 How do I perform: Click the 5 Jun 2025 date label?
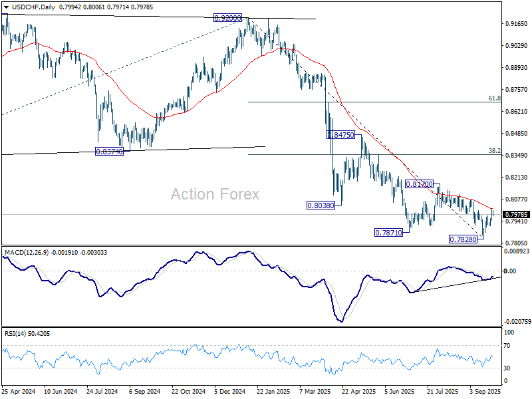400,391
